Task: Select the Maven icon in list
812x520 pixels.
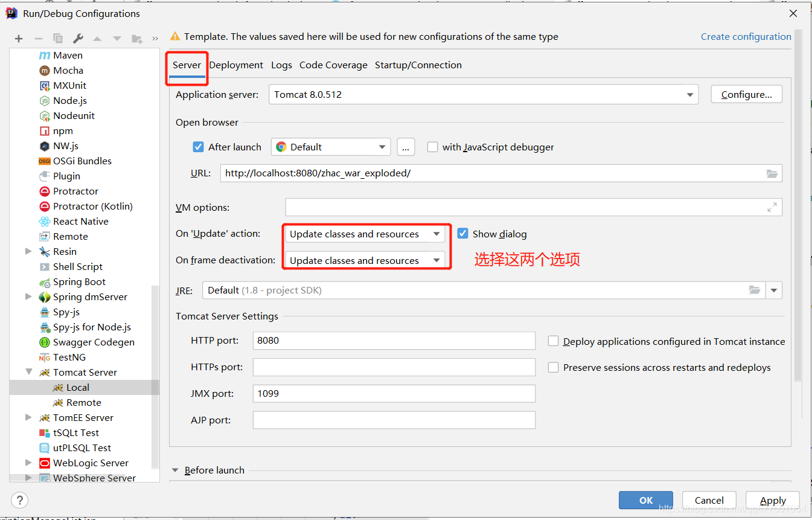Action: pos(45,55)
